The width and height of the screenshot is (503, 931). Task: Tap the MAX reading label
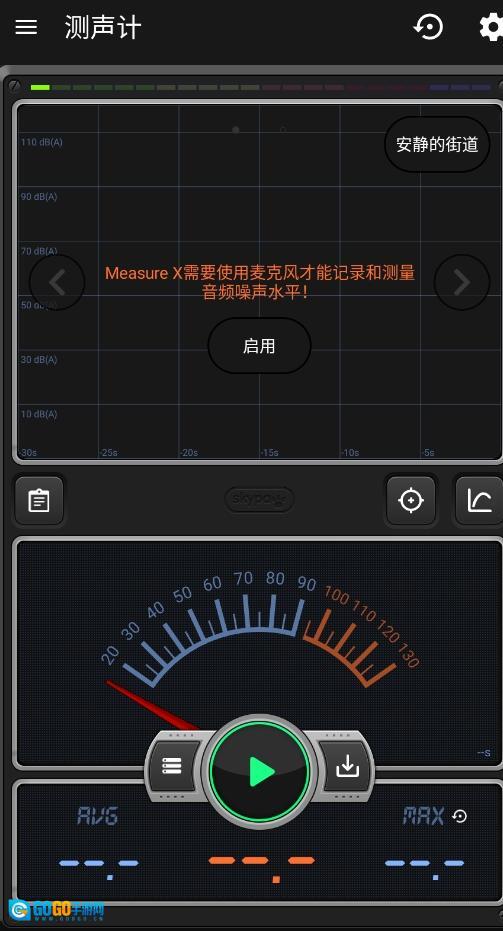click(423, 816)
